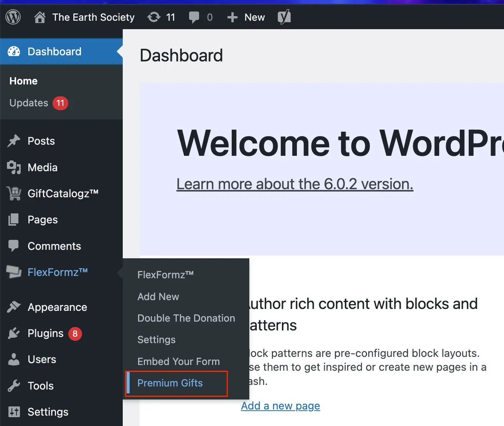The width and height of the screenshot is (504, 426).
Task: Click the Media library icon
Action: [x=14, y=167]
